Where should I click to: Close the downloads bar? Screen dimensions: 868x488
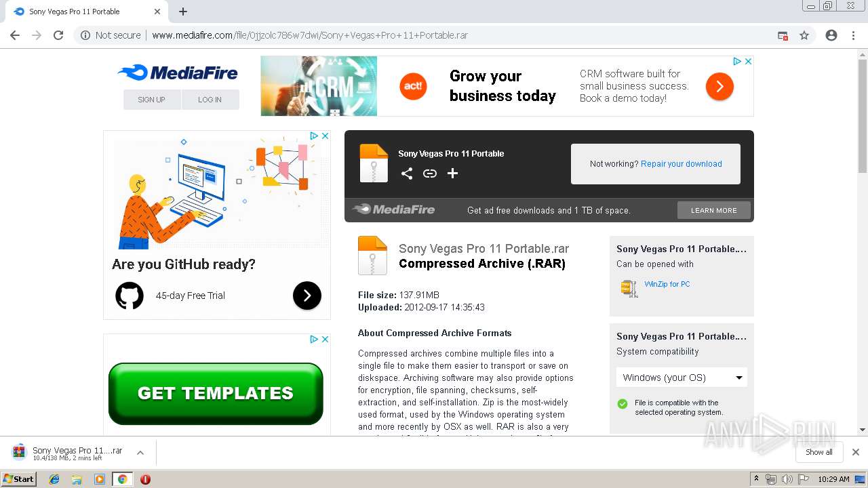856,452
